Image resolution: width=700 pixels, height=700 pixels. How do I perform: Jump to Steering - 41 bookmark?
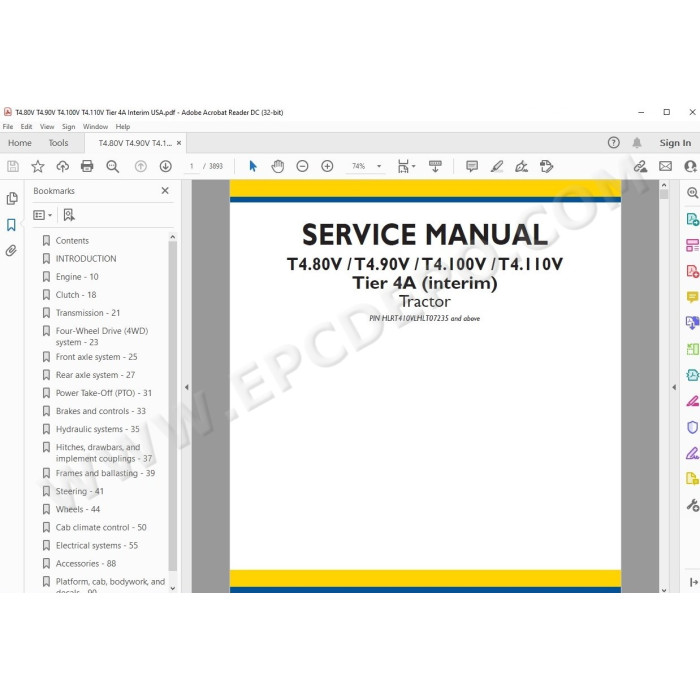click(79, 491)
